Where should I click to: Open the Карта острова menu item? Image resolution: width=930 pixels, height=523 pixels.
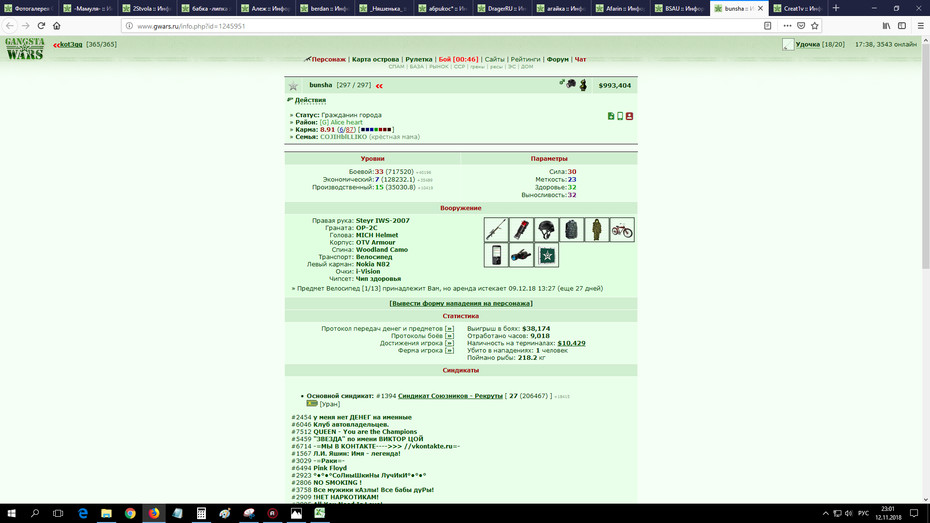point(375,59)
